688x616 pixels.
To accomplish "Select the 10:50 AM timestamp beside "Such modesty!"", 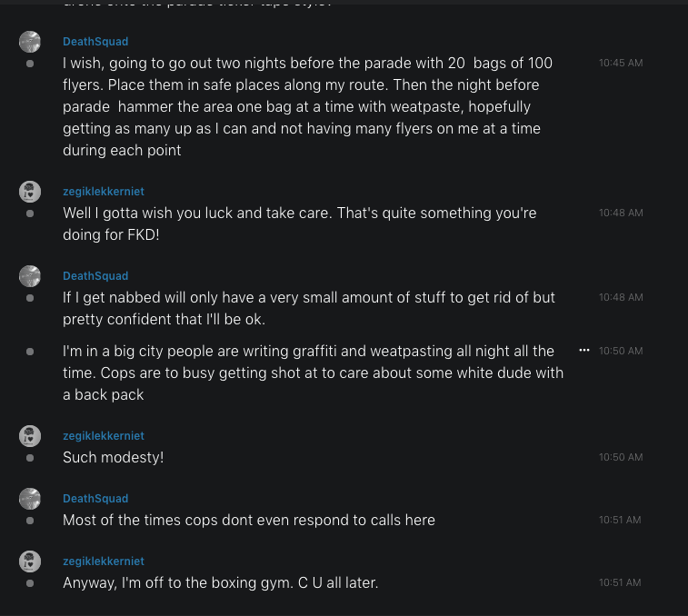I will tap(621, 457).
